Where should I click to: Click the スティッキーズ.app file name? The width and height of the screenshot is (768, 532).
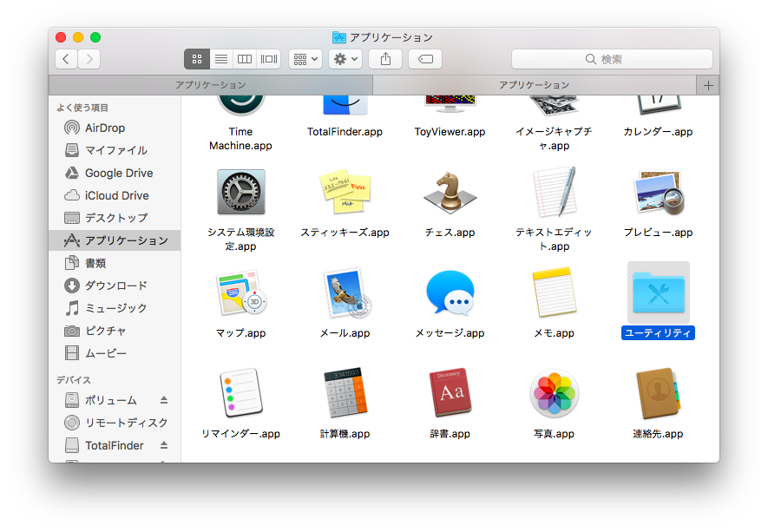pyautogui.click(x=345, y=233)
